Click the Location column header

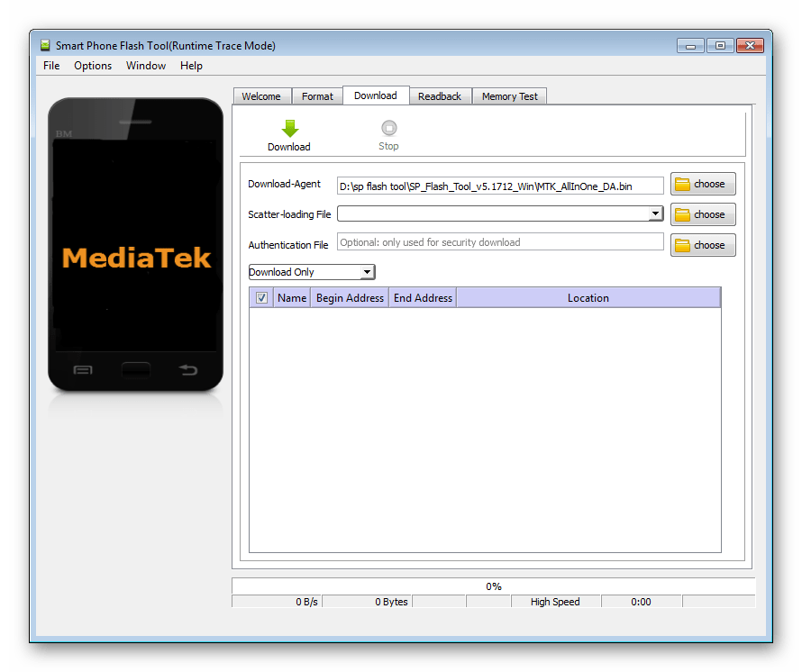tap(588, 297)
